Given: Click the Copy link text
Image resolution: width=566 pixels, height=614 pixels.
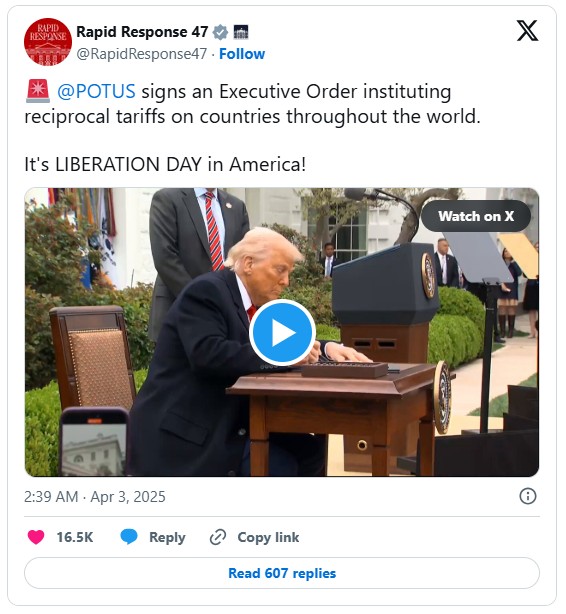Looking at the screenshot, I should click(x=268, y=537).
